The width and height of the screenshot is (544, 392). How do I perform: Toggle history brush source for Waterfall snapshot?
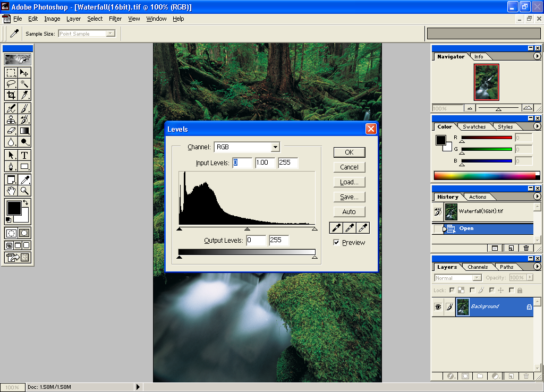point(438,211)
